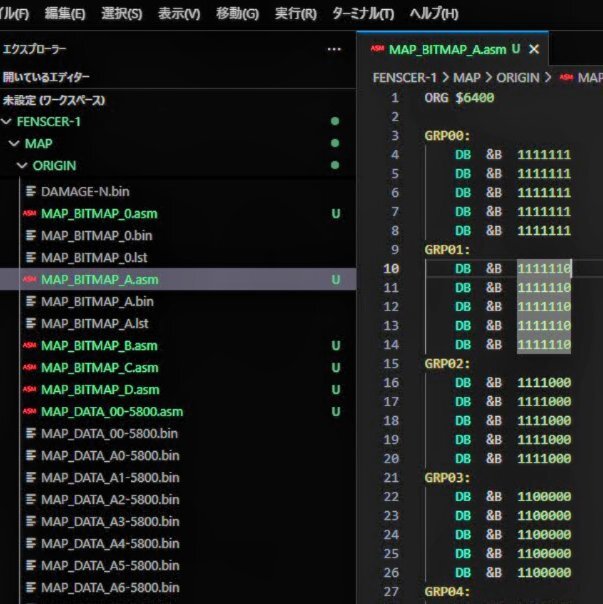Open MAP_DATA_A3-5800.bin file
The width and height of the screenshot is (603, 604).
click(110, 521)
